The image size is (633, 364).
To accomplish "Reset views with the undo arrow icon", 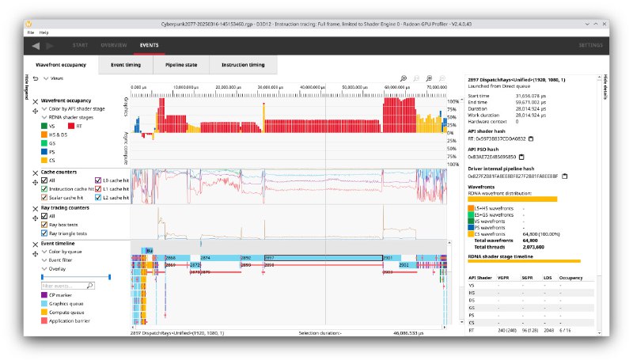I will tap(36, 78).
